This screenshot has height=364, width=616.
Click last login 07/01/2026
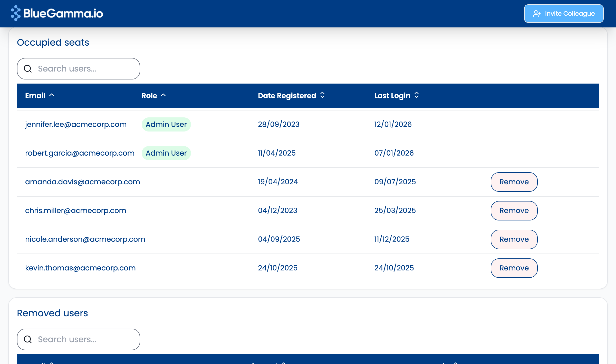[394, 153]
